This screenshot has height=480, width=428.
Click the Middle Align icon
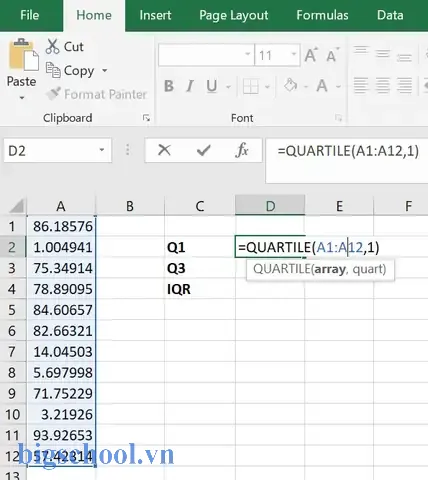(x=382, y=53)
